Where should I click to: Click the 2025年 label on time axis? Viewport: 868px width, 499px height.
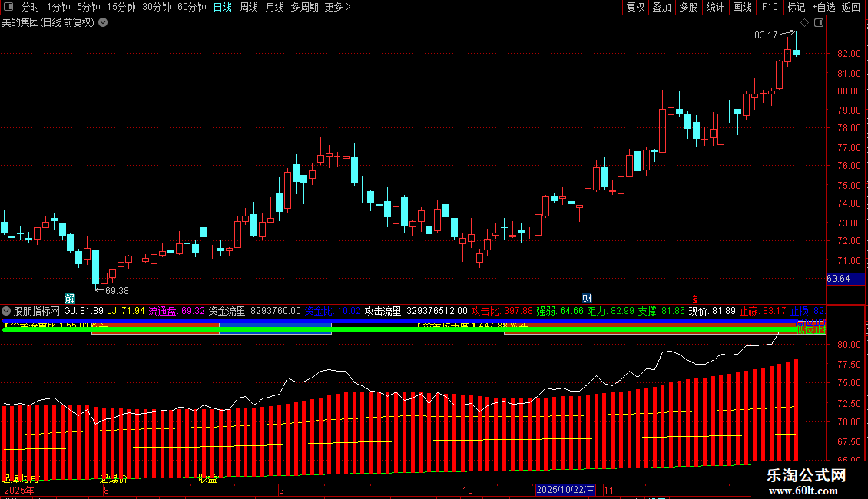[x=19, y=490]
